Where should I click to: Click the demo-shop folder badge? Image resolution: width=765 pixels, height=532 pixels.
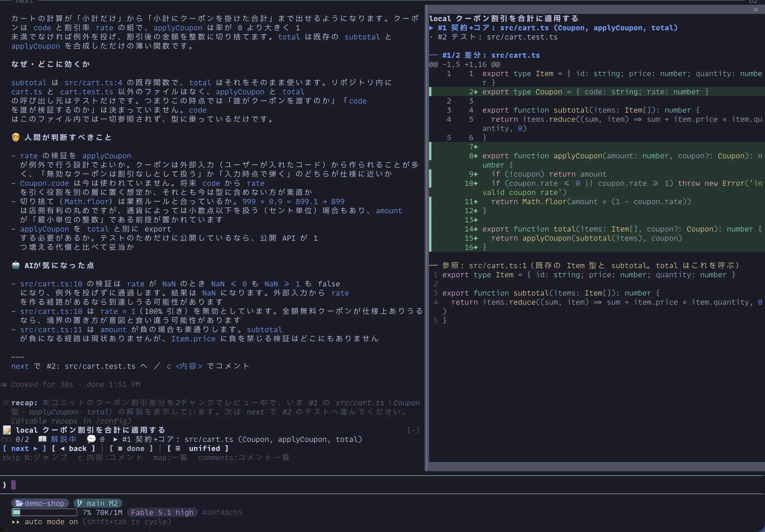pyautogui.click(x=40, y=503)
